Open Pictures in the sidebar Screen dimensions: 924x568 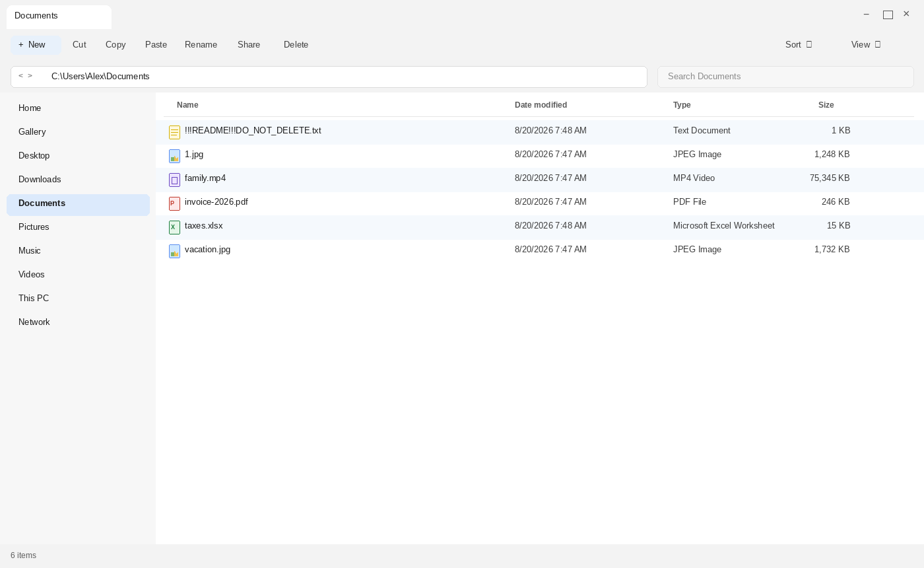coord(78,227)
